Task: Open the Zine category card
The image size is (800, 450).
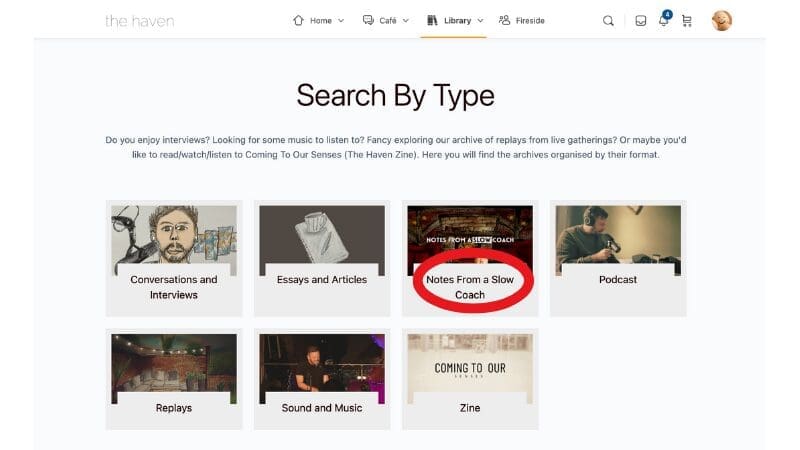Action: [470, 379]
